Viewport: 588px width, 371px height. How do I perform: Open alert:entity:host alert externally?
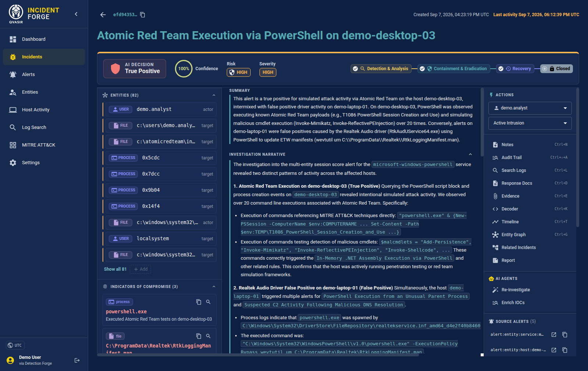coord(554,350)
